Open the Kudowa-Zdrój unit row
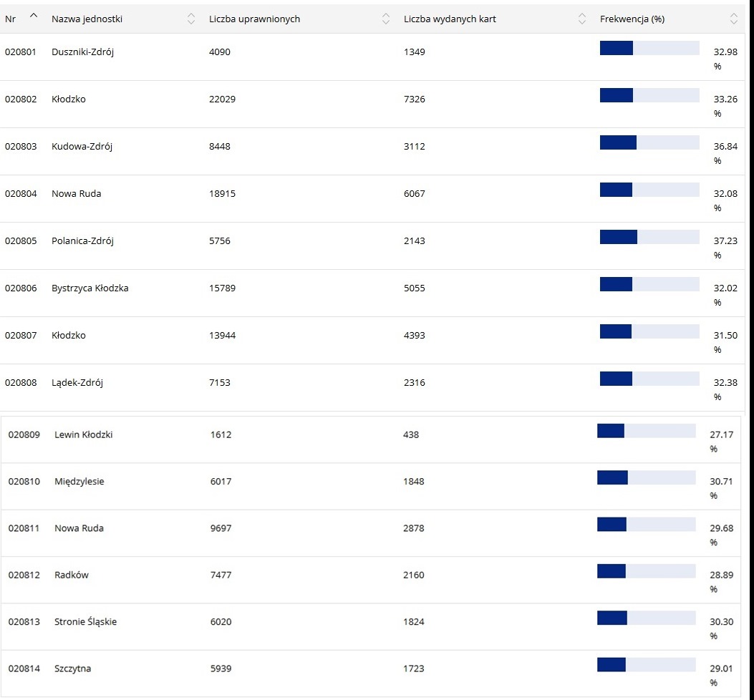 click(82, 147)
